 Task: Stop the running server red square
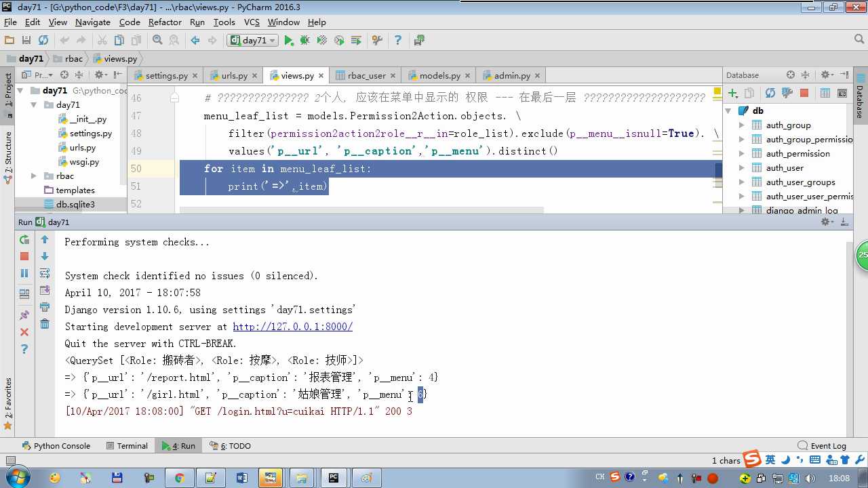click(24, 256)
